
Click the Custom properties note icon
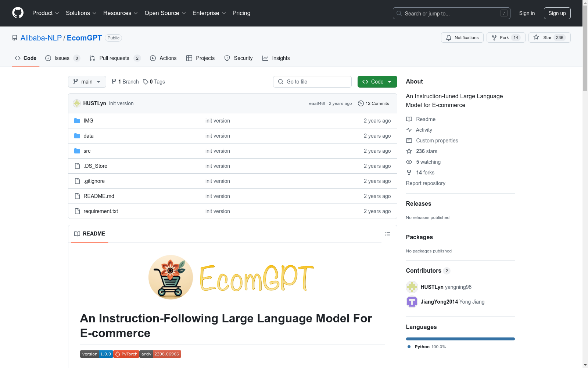point(409,141)
